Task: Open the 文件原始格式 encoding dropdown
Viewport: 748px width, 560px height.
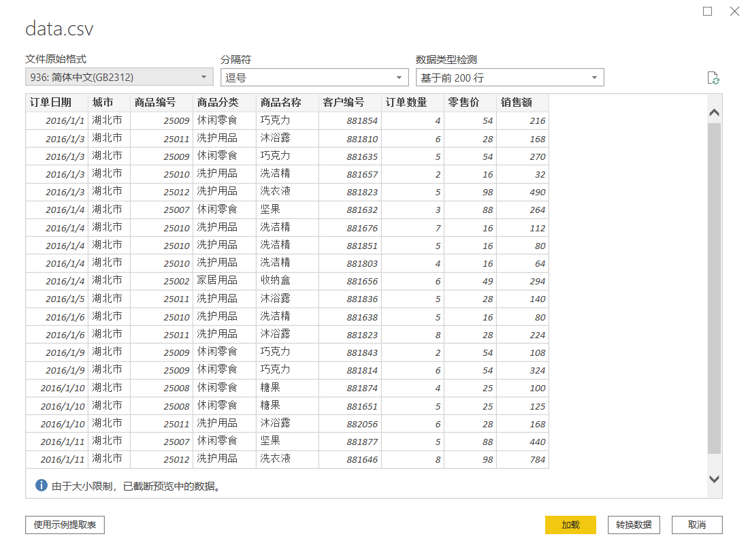Action: coord(119,77)
